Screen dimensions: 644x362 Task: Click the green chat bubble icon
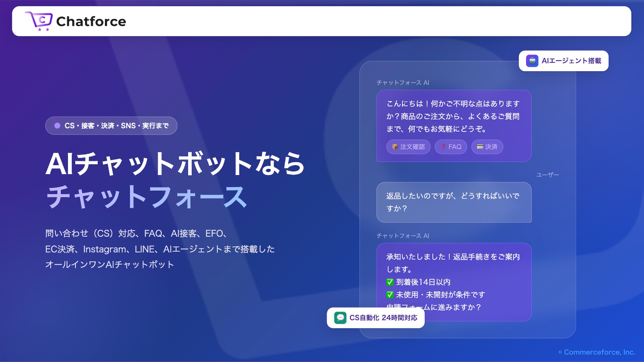pyautogui.click(x=340, y=318)
